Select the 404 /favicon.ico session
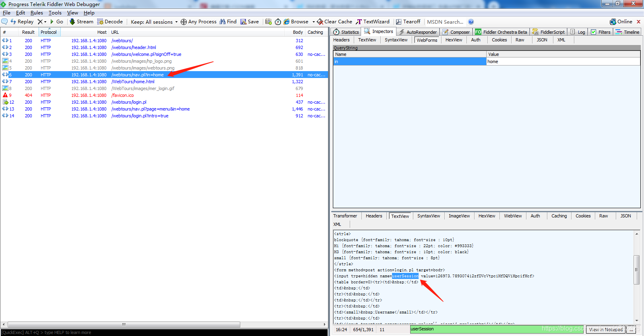Image resolution: width=644 pixels, height=336 pixels. [164, 95]
